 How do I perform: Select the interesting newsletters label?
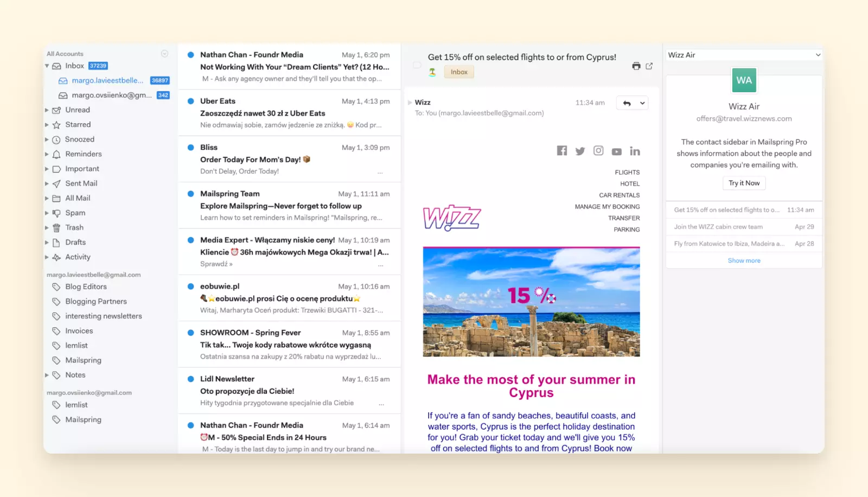(104, 316)
